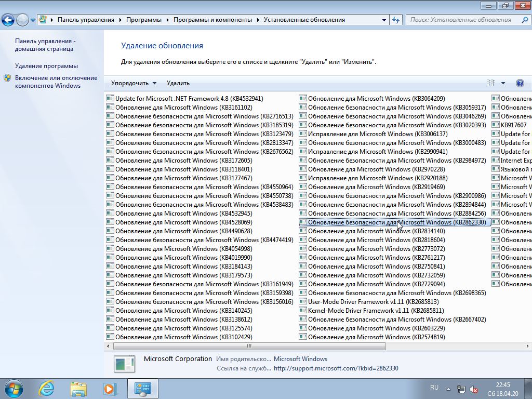
Task: Go back with the Back arrow button
Action: pyautogui.click(x=8, y=20)
